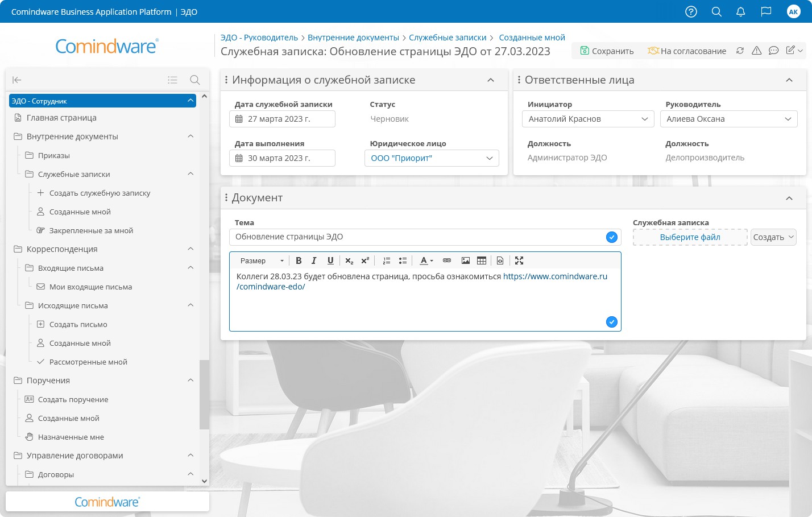The image size is (812, 517).
Task: Collapse the Корреспонденция folder
Action: (190, 249)
